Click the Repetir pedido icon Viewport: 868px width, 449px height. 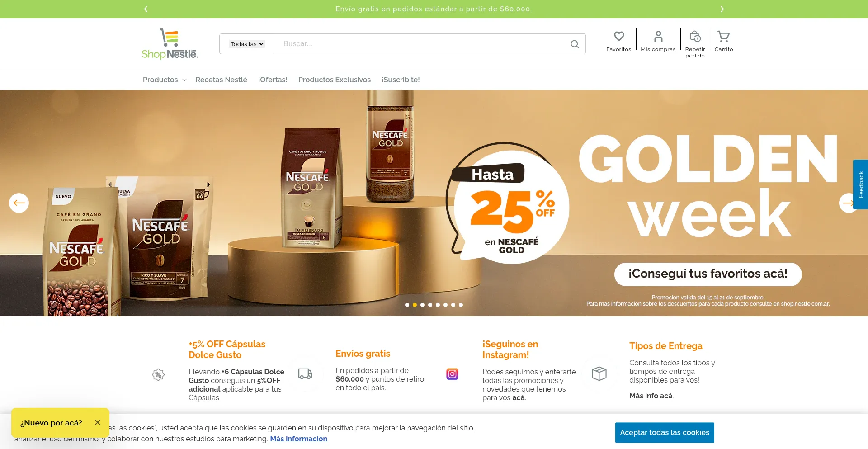(695, 36)
